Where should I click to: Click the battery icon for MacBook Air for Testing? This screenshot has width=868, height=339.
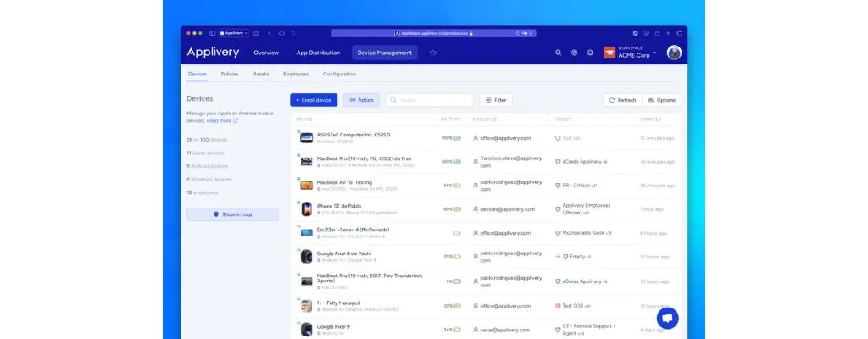coord(457,186)
